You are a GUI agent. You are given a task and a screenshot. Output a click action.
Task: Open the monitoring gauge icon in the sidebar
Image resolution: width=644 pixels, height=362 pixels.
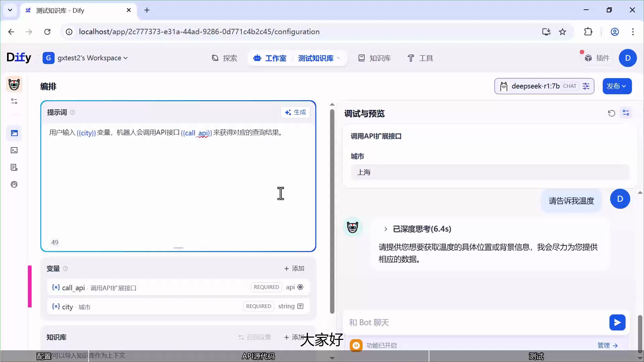(x=14, y=184)
